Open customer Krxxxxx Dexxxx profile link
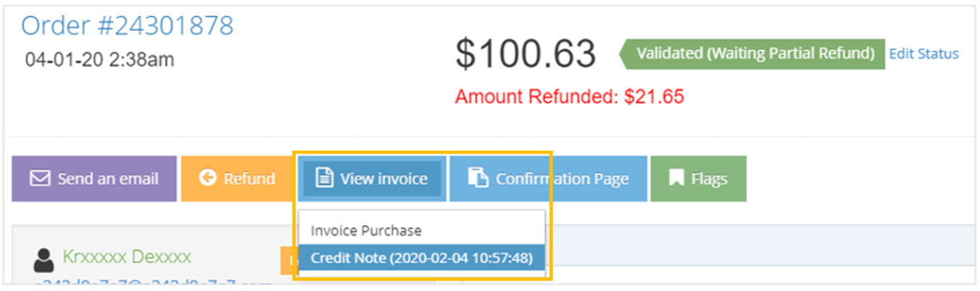 point(127,257)
